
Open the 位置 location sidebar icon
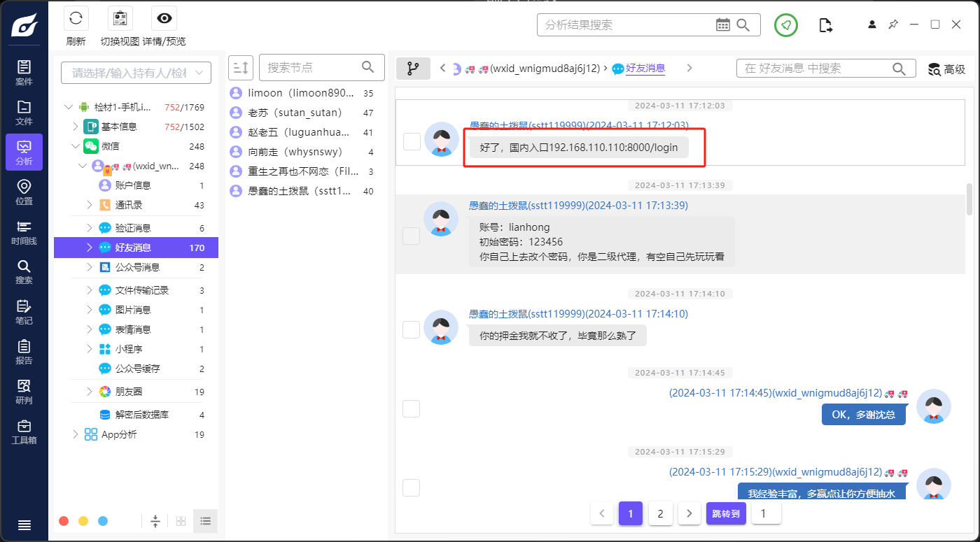tap(24, 192)
